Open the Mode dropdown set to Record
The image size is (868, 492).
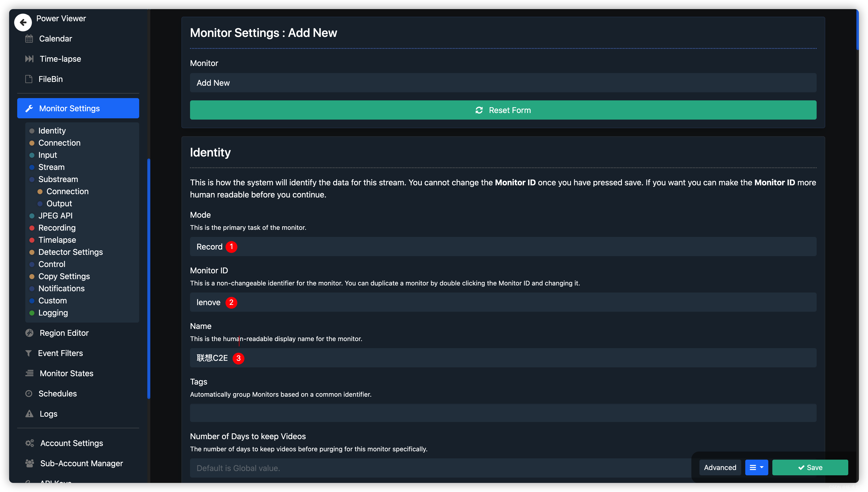pyautogui.click(x=503, y=247)
